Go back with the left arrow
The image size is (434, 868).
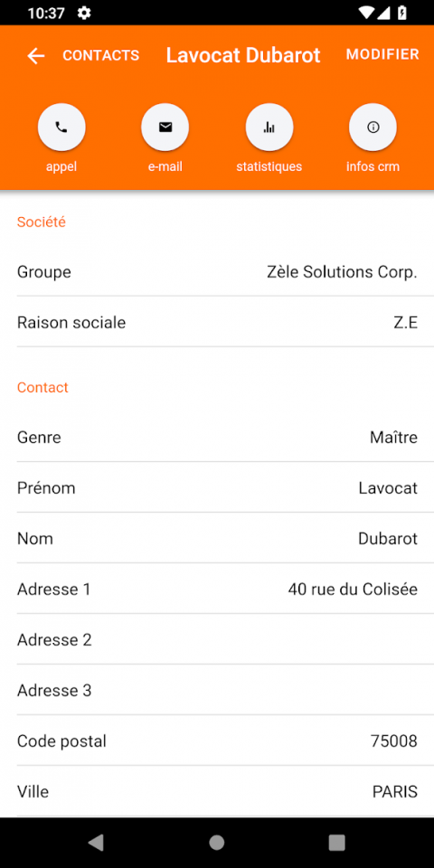[x=36, y=55]
